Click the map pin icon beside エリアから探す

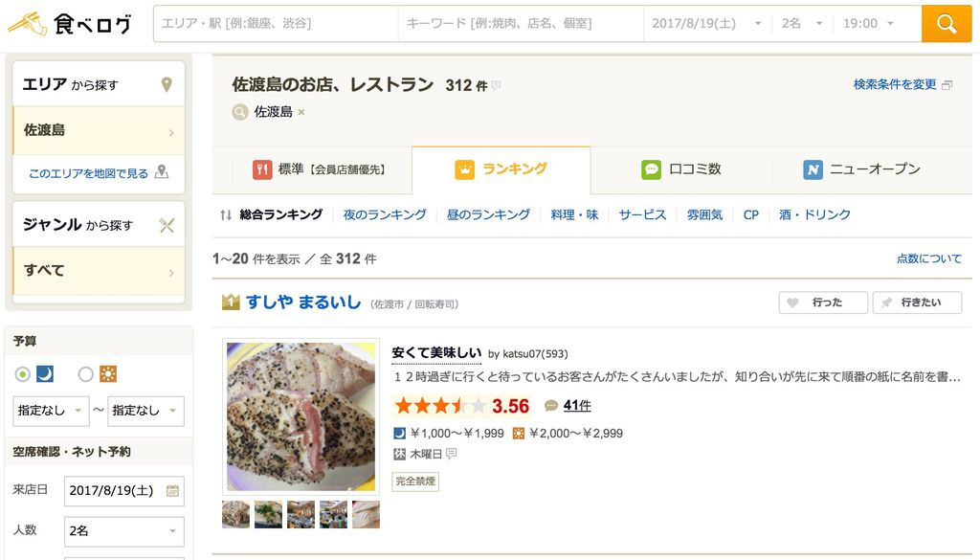click(167, 84)
